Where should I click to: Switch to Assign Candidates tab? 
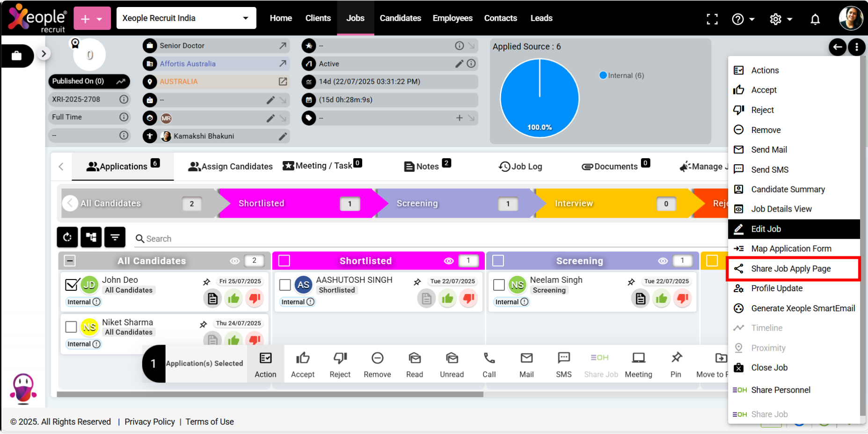pyautogui.click(x=230, y=166)
